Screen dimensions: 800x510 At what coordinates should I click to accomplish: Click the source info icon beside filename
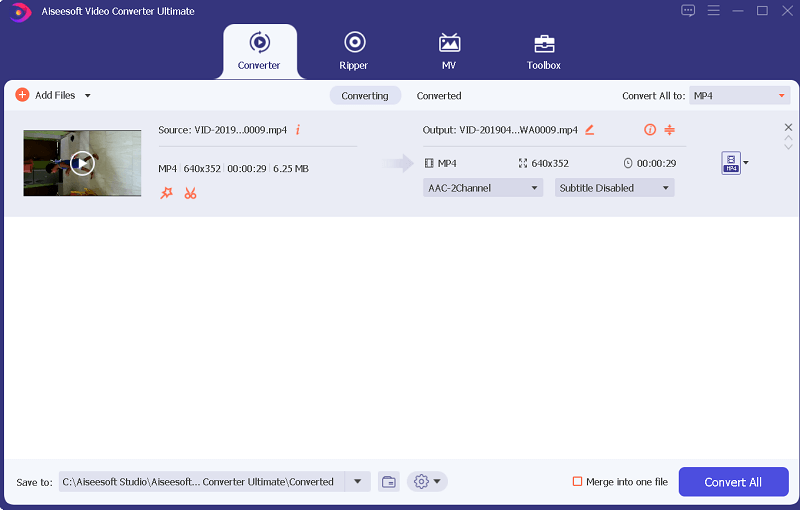pyautogui.click(x=298, y=130)
